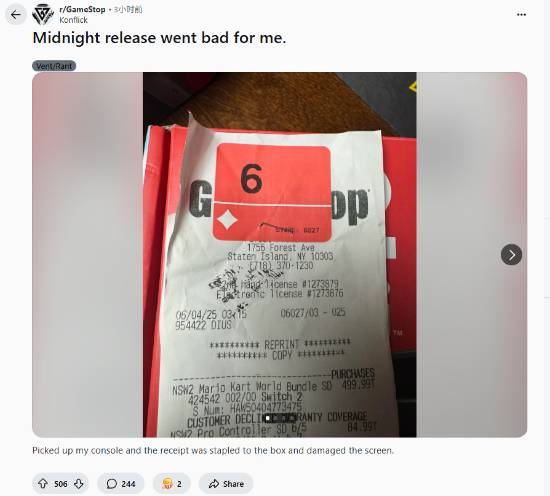The image size is (550, 496).
Task: Share the post
Action: pyautogui.click(x=226, y=484)
